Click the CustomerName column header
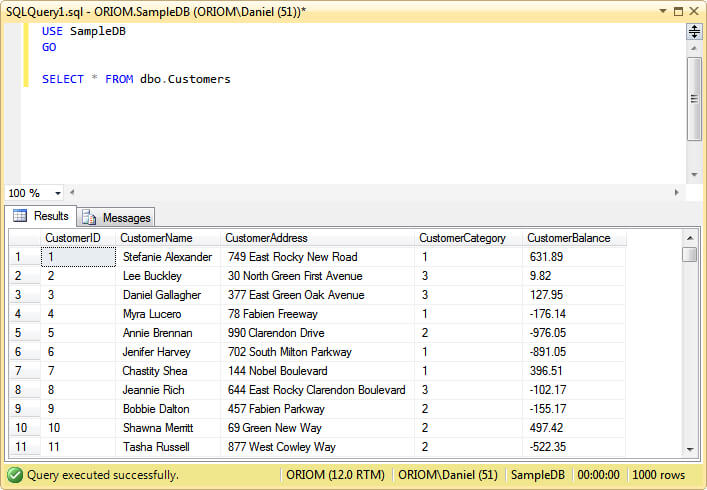Image resolution: width=707 pixels, height=490 pixels. click(156, 238)
